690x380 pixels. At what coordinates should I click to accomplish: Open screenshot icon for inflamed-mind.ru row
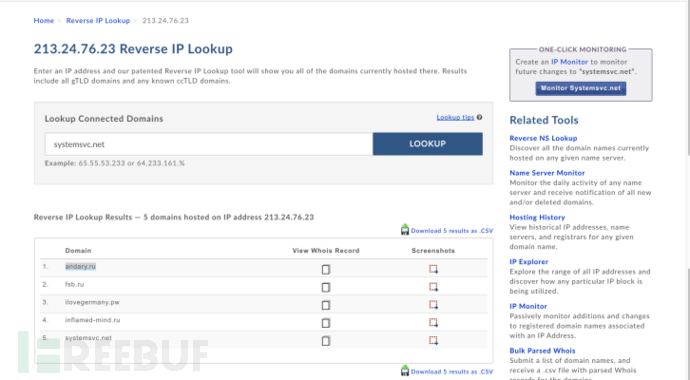point(433,322)
